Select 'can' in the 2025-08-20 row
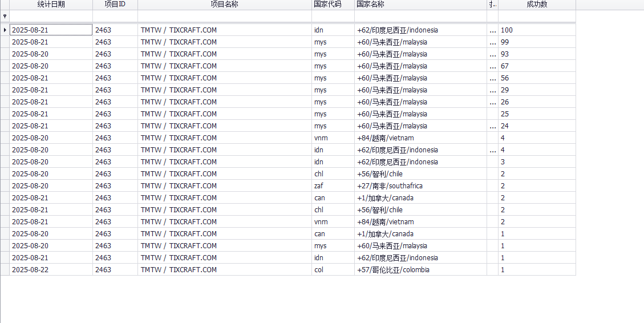644x323 pixels. click(x=333, y=233)
